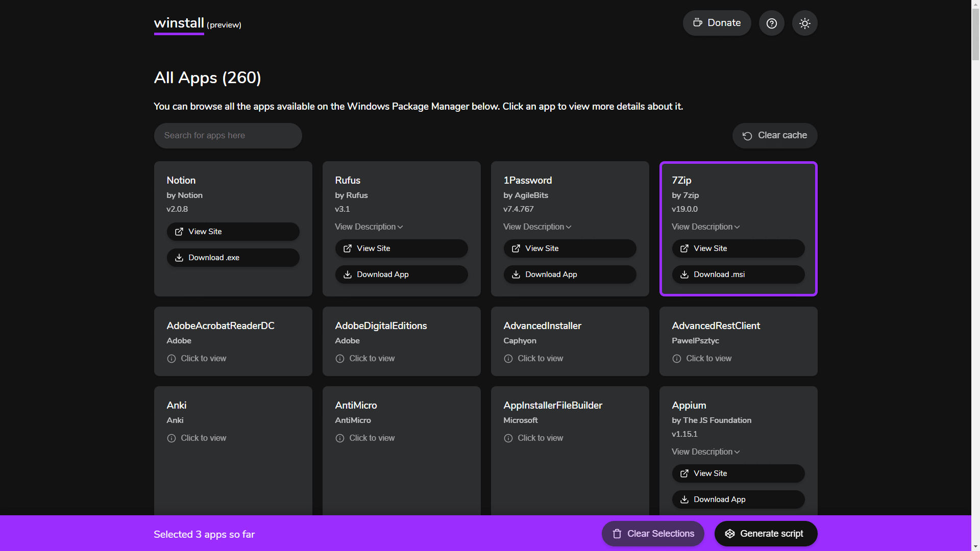Click version v3.1 on Rufus card
Image resolution: width=980 pixels, height=551 pixels.
click(x=342, y=209)
